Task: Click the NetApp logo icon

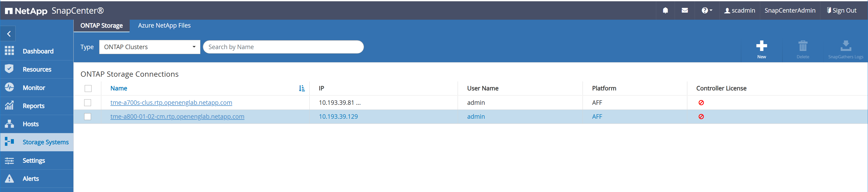Action: point(9,11)
